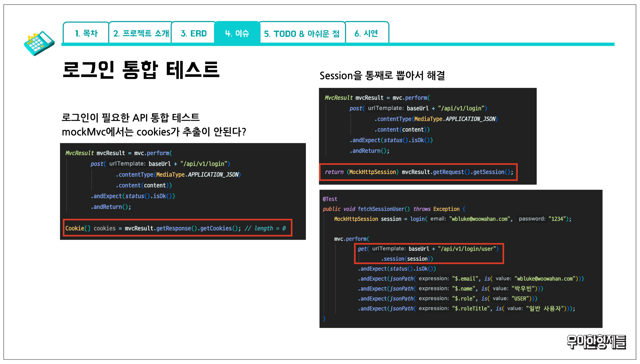This screenshot has width=640, height=364.
Task: Click the Session을 통째로 뽑아서 해결 caption
Action: click(382, 76)
